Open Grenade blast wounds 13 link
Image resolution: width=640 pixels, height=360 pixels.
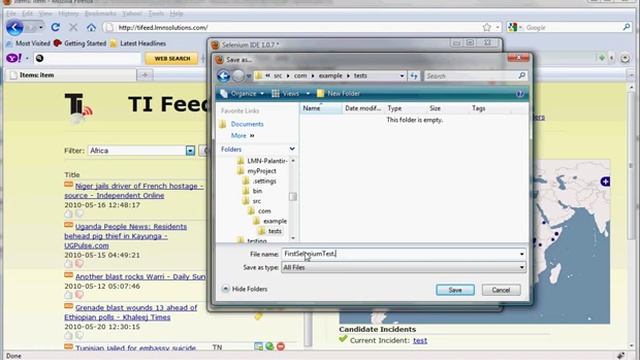point(131,312)
